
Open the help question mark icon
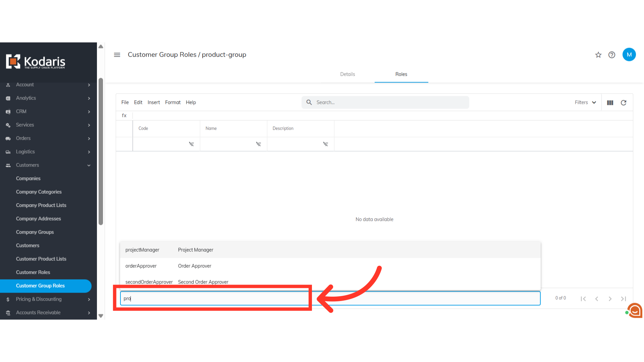(x=612, y=55)
